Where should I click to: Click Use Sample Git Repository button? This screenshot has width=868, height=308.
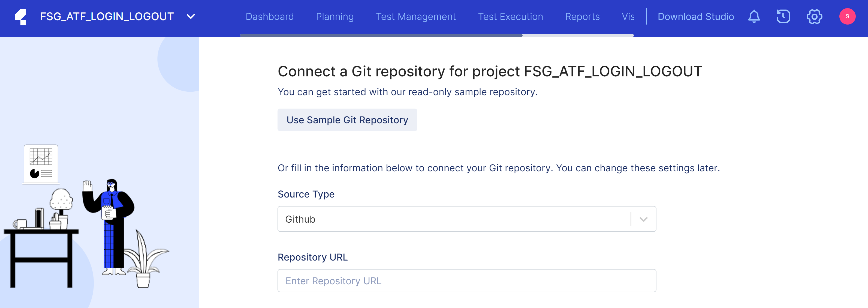point(347,120)
